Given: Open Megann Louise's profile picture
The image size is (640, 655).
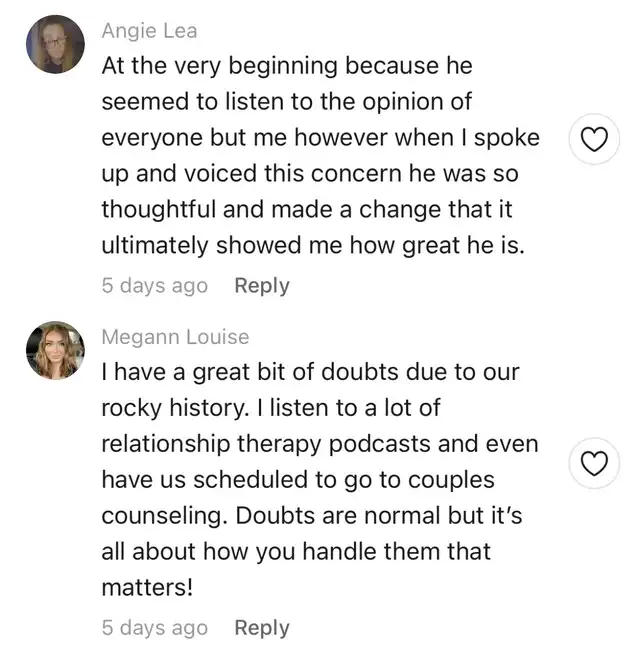Looking at the screenshot, I should (55, 350).
